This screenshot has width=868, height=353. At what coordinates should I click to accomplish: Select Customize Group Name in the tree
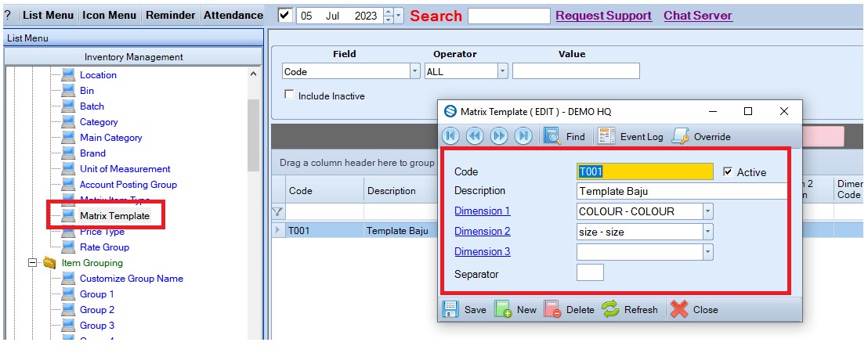coord(131,279)
